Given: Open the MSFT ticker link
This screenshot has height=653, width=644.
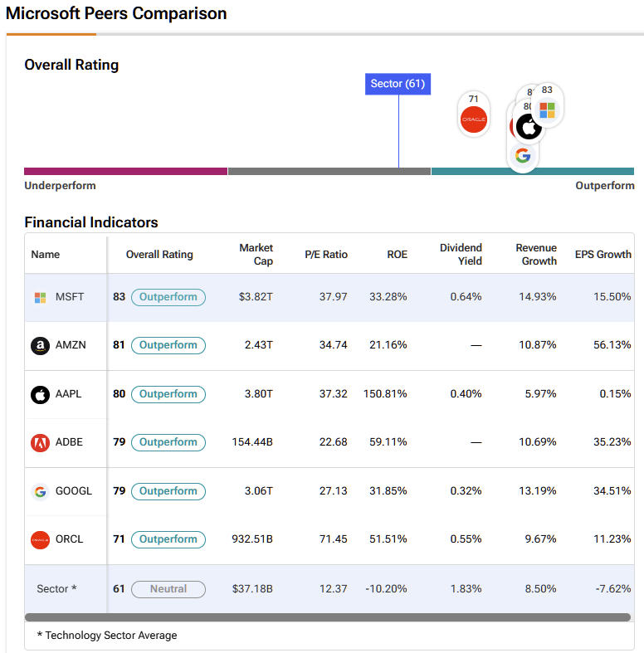Looking at the screenshot, I should (x=70, y=297).
